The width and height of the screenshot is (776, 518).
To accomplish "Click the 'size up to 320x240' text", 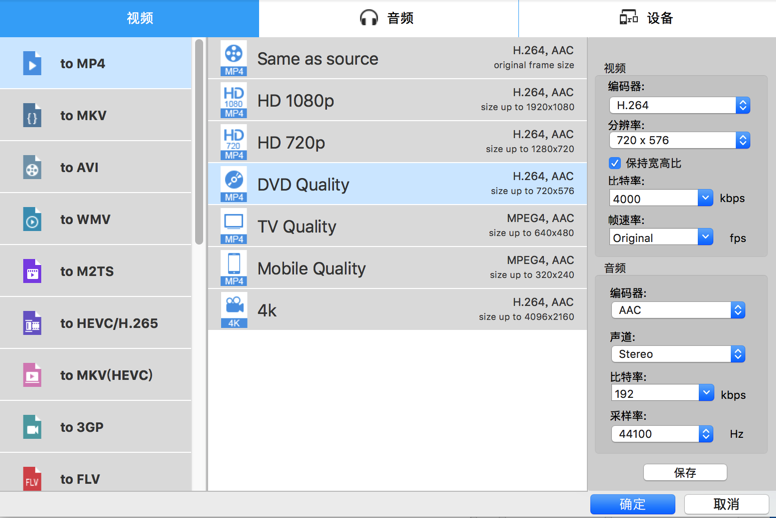I will click(x=532, y=275).
